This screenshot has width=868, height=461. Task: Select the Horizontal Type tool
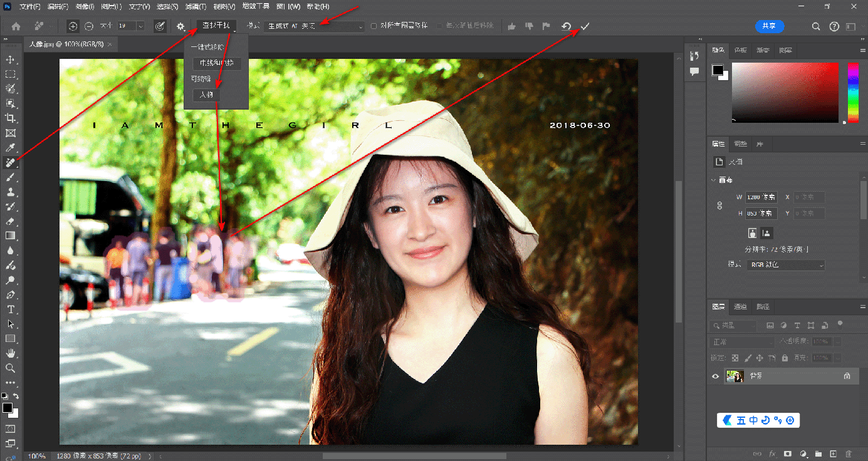(x=11, y=309)
